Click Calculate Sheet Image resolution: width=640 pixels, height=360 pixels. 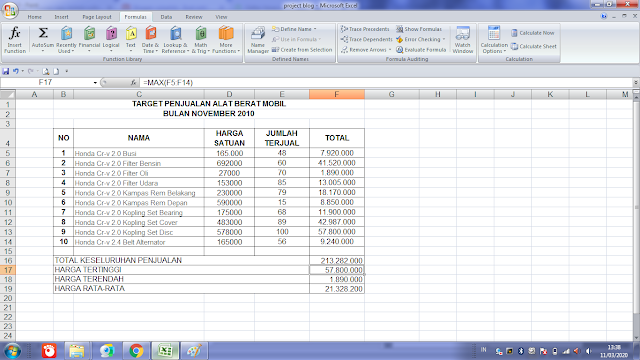[534, 46]
